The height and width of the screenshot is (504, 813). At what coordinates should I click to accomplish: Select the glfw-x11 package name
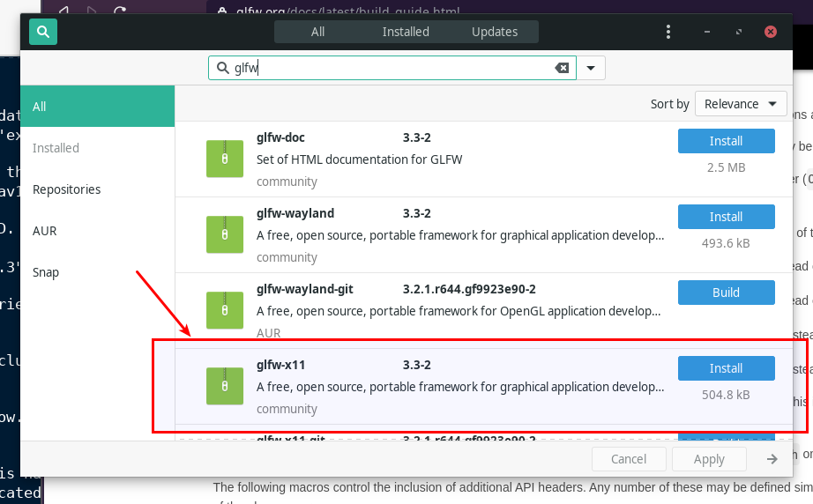click(280, 365)
